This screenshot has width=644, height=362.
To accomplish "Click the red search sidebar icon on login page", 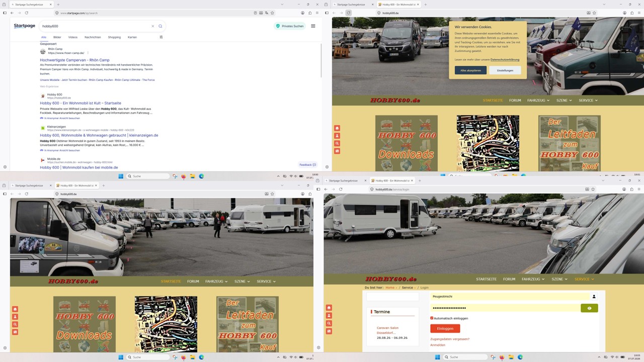I will (x=329, y=323).
